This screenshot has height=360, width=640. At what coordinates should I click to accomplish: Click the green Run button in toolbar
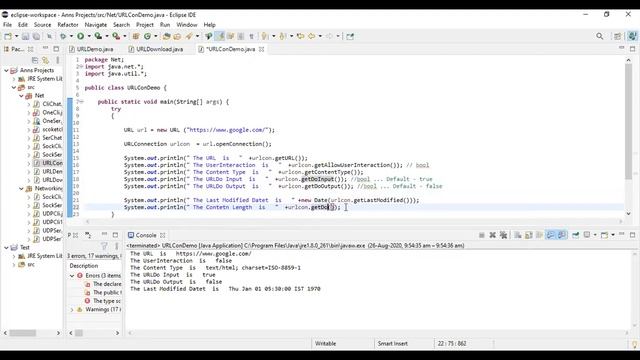[80, 36]
